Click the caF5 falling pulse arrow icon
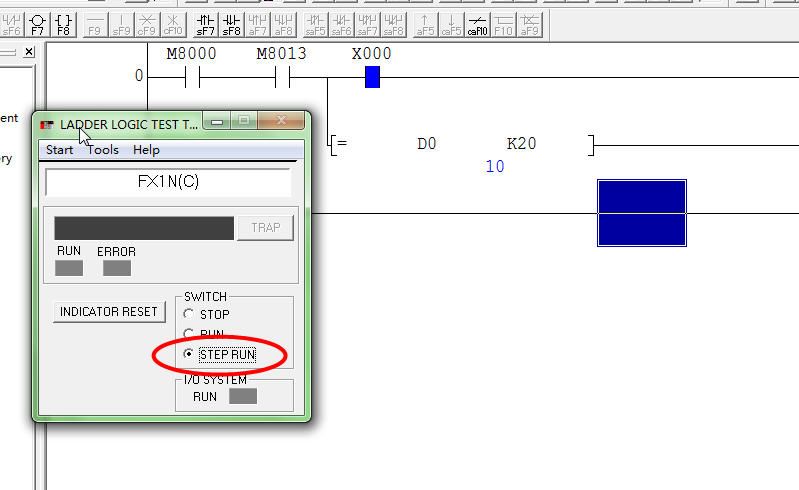The width and height of the screenshot is (799, 490). pyautogui.click(x=451, y=23)
